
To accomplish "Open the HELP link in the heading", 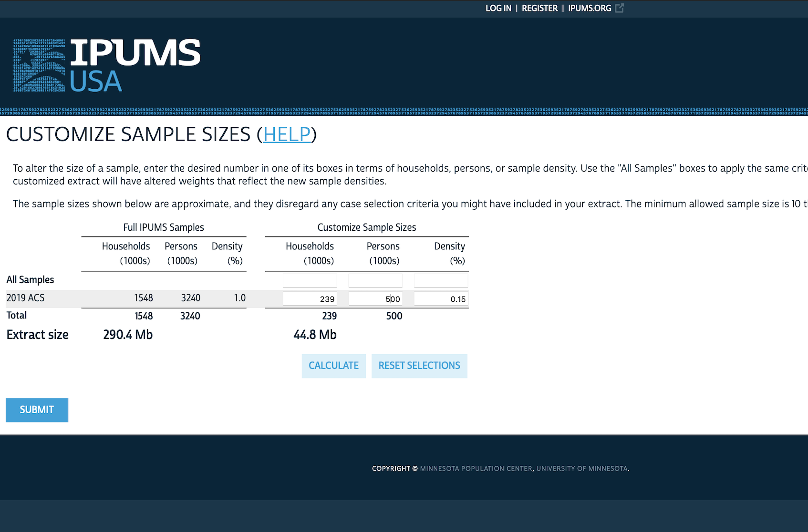I will coord(287,134).
